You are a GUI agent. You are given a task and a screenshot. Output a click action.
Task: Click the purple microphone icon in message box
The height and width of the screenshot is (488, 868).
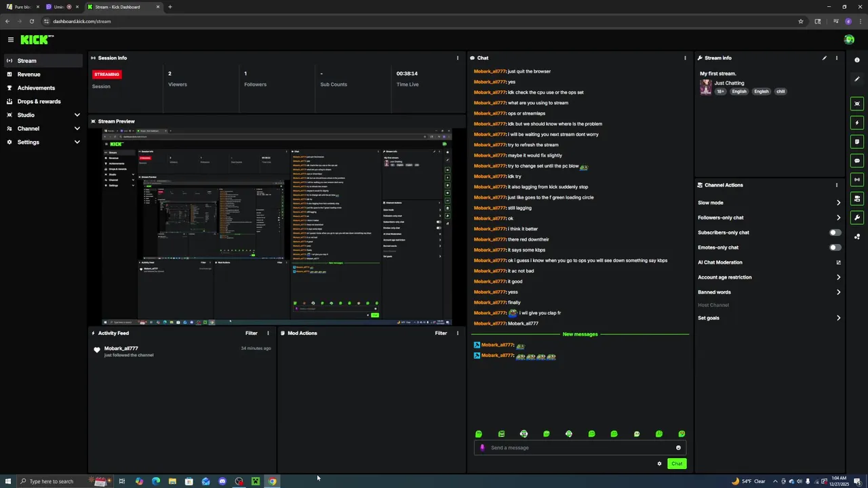coord(482,448)
